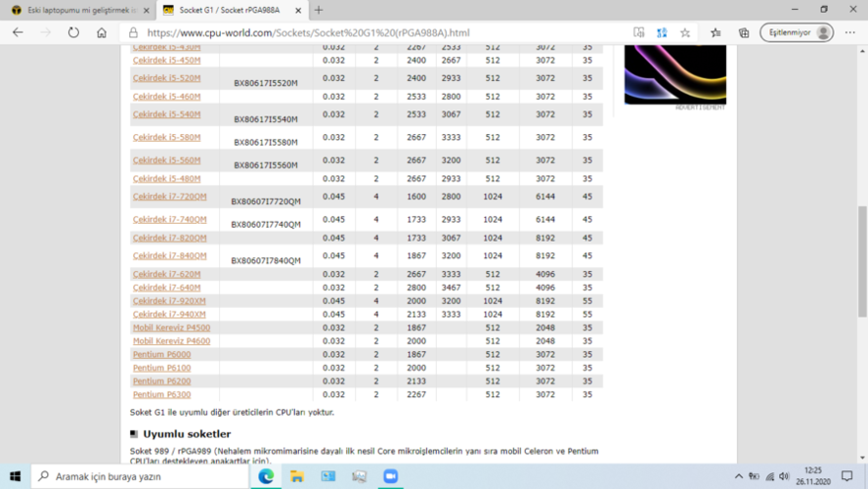Open the Çekirdek i5-450M link
Screen dimensions: 868x489
tap(166, 60)
